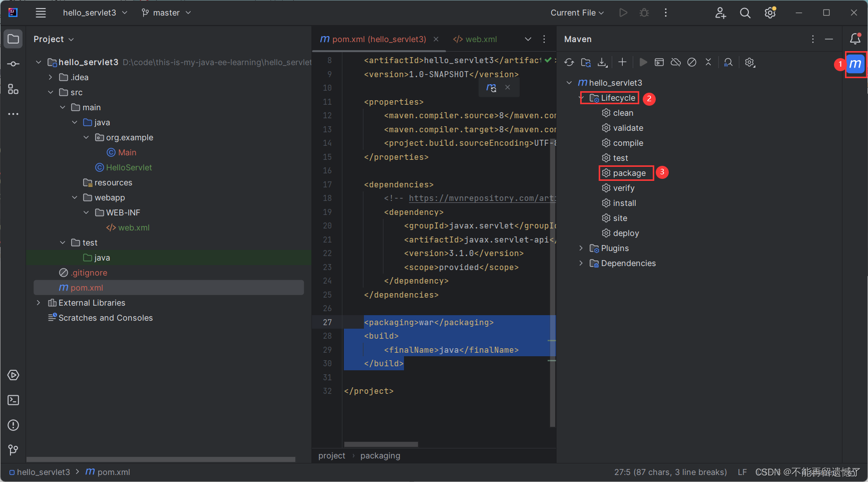Viewport: 868px width, 482px height.
Task: Click editor horizontal scrollbar
Action: point(381,444)
